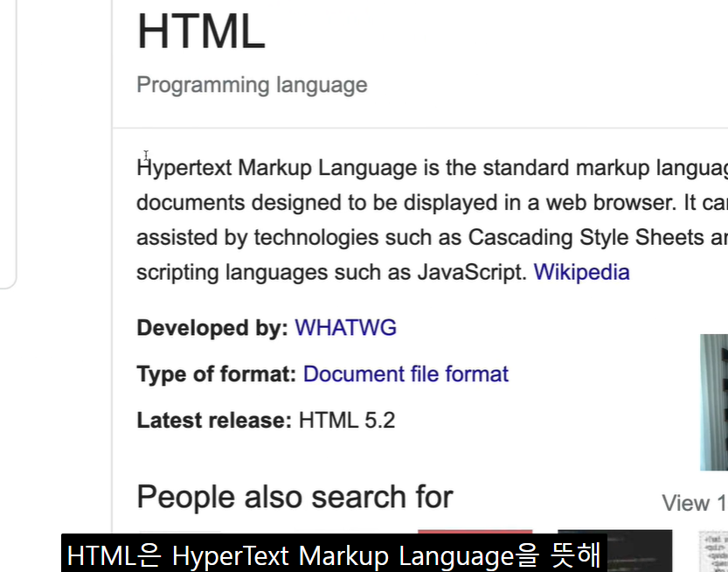Select the Programming language subtitle

click(x=252, y=85)
